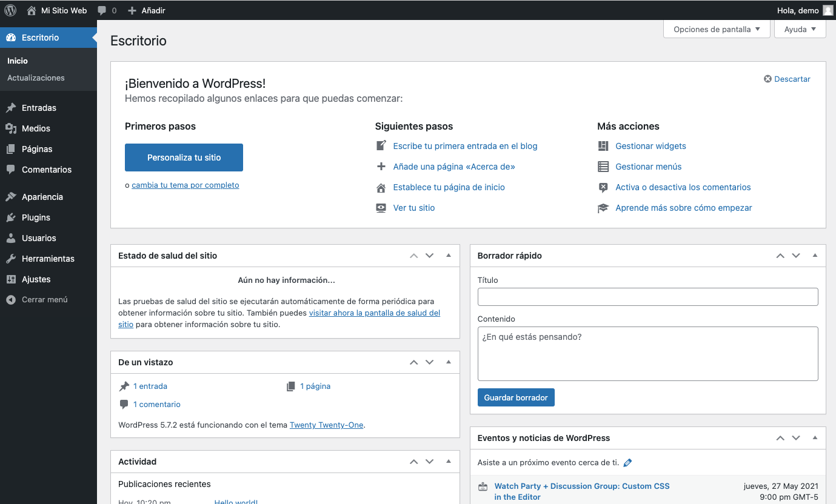Click the Guardar borrador button
Screen dimensions: 836x504
click(516, 397)
